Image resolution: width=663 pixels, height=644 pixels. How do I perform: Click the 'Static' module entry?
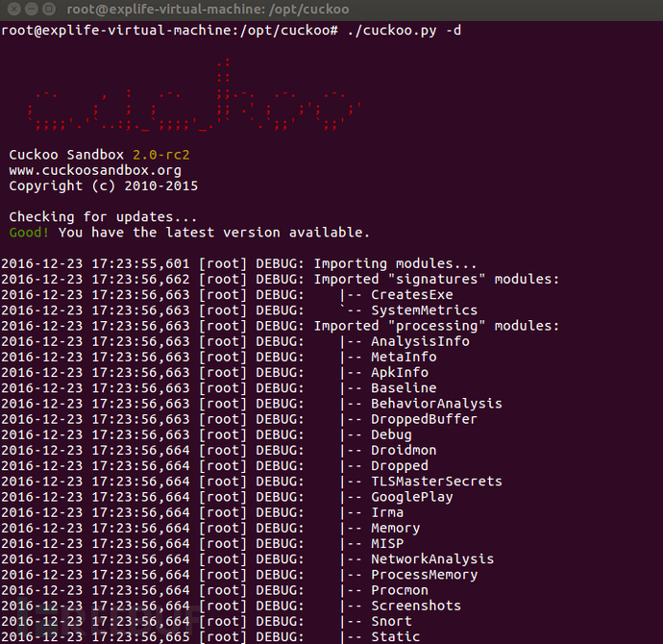point(395,637)
